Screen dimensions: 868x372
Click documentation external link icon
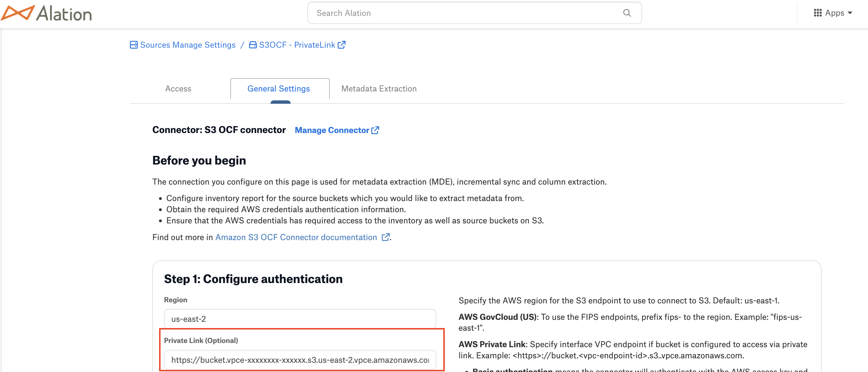385,237
